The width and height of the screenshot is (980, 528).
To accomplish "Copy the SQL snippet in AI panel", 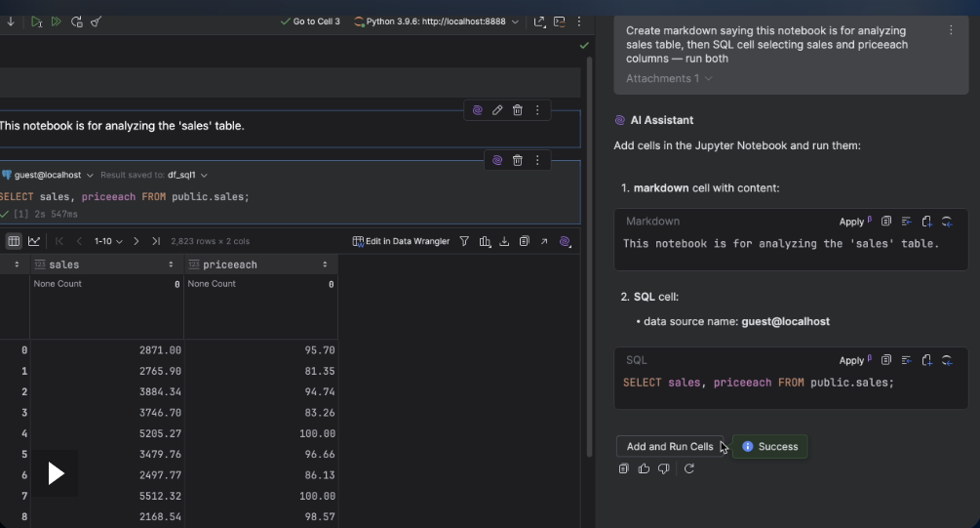I will click(x=886, y=360).
